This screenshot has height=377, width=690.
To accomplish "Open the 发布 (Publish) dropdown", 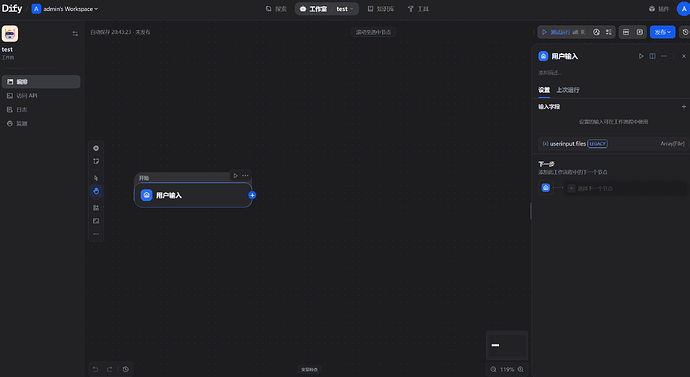I will click(662, 32).
